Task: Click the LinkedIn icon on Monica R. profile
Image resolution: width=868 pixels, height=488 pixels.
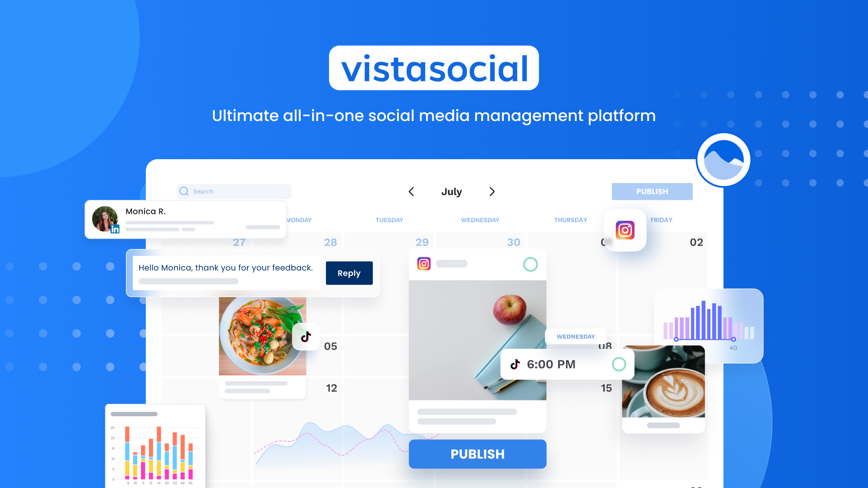Action: tap(115, 229)
